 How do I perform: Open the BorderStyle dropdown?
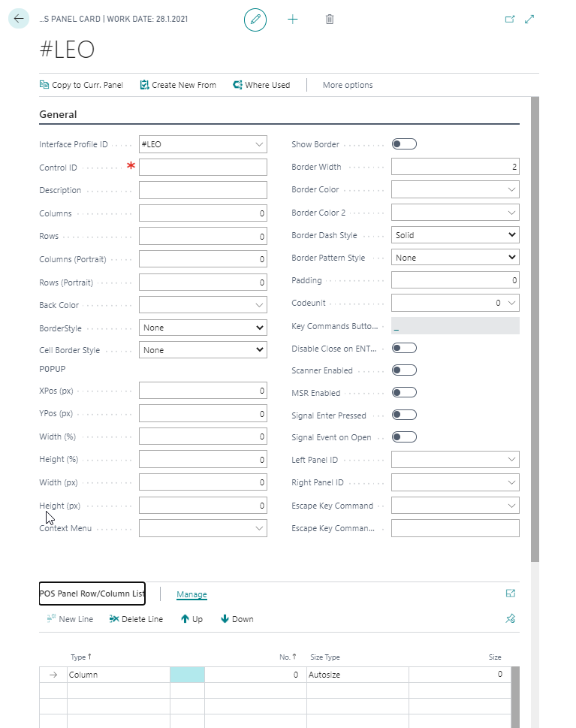click(203, 328)
